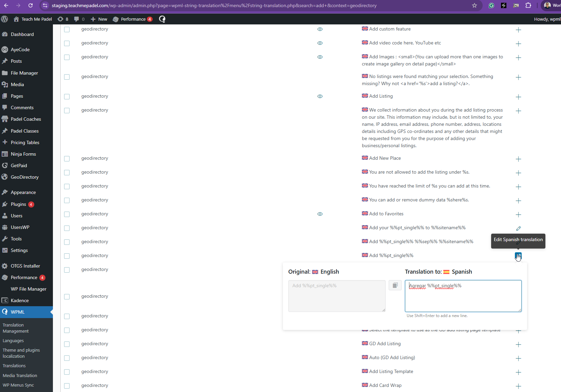Image resolution: width=561 pixels, height=392 pixels.
Task: Add translation for 'Add Card Wrap'
Action: point(518,386)
